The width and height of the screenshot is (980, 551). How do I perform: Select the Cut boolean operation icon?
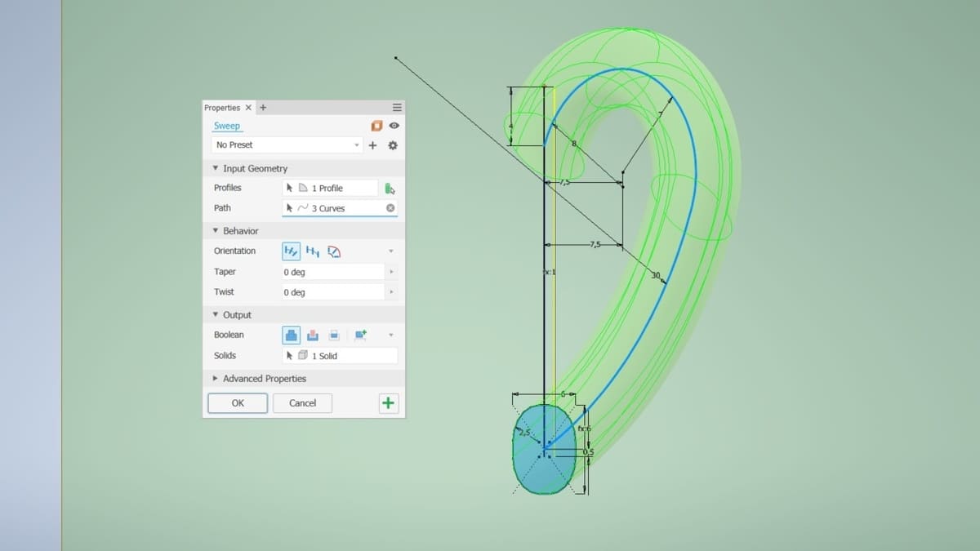pos(313,335)
